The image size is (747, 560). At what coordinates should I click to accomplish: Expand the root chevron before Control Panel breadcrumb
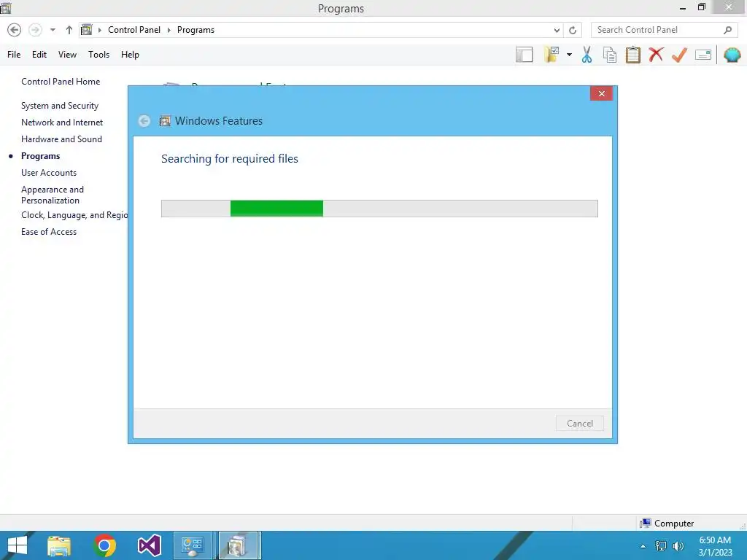pos(99,30)
